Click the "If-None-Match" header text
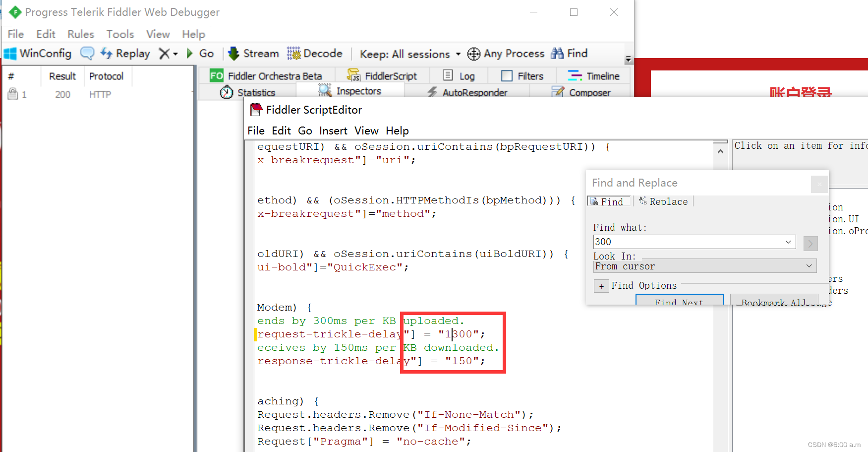This screenshot has height=452, width=868. click(469, 415)
